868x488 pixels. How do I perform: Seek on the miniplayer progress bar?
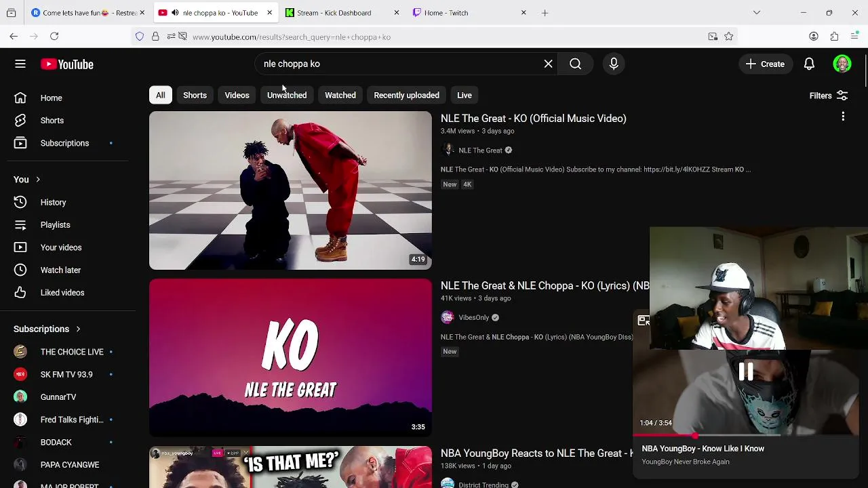coord(746,435)
